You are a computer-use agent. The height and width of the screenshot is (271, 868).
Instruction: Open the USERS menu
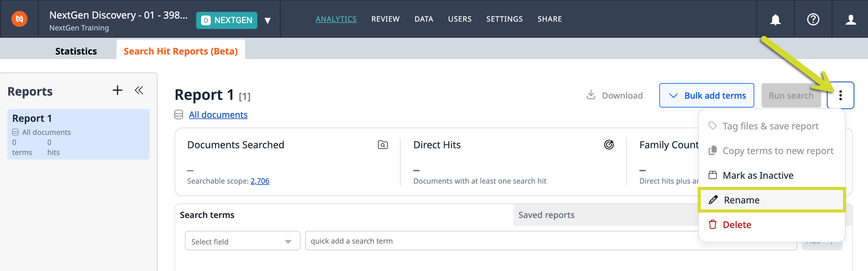[x=460, y=19]
